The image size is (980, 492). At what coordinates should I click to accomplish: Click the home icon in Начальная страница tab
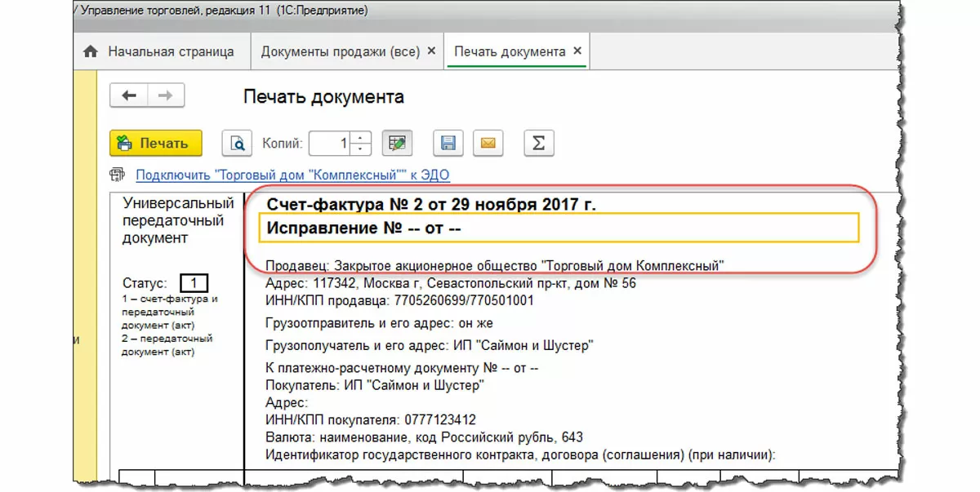[x=91, y=51]
